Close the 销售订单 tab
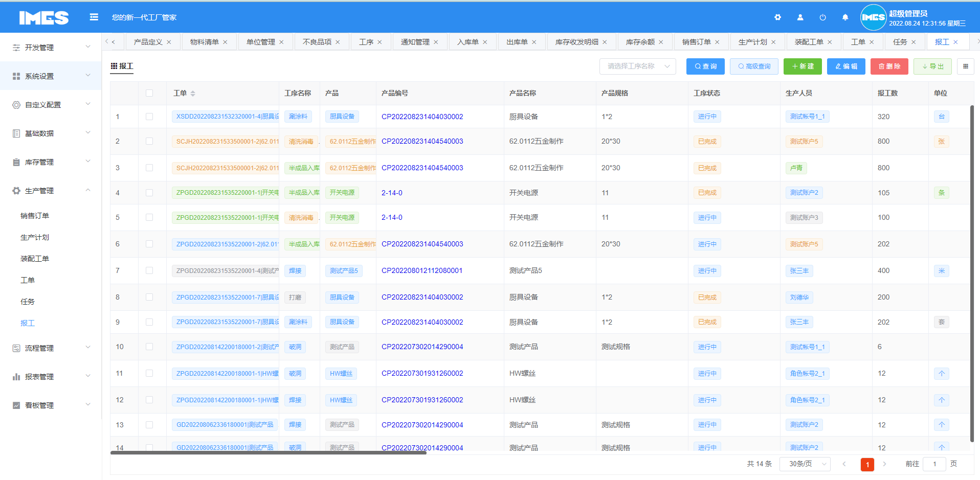This screenshot has height=480, width=980. (x=717, y=42)
